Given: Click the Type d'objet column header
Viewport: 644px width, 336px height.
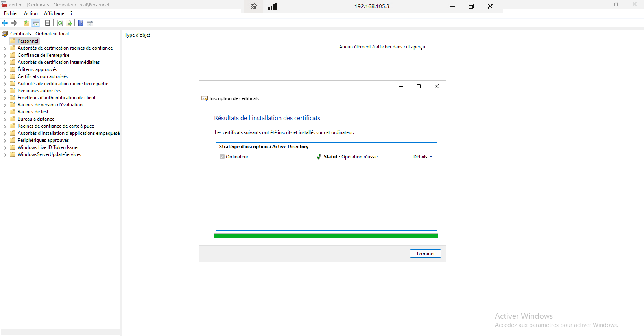Looking at the screenshot, I should pyautogui.click(x=138, y=35).
